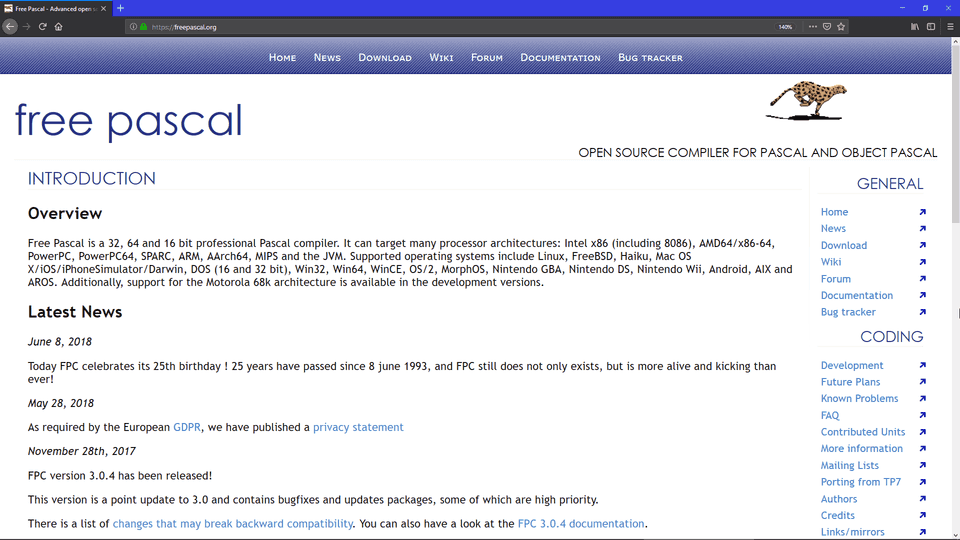Follow the GDPR link
960x540 pixels.
[x=187, y=427]
